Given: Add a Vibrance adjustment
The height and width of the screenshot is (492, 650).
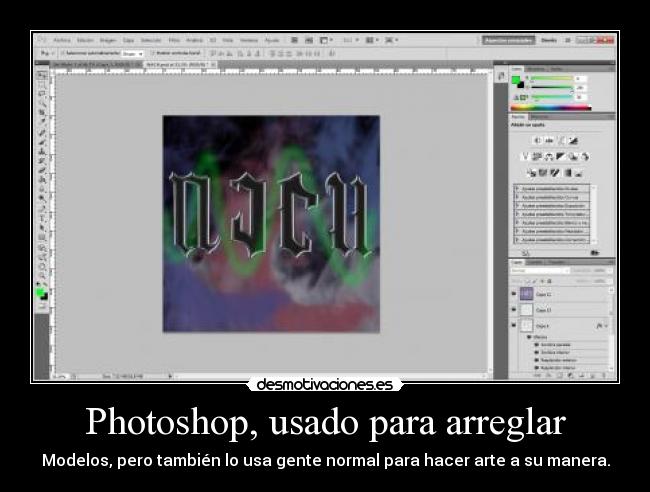Looking at the screenshot, I should point(525,156).
